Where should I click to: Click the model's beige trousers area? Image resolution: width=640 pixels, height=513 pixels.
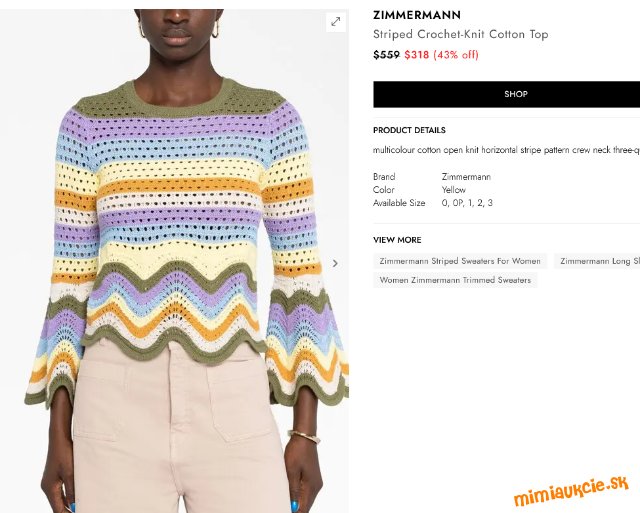[178, 433]
